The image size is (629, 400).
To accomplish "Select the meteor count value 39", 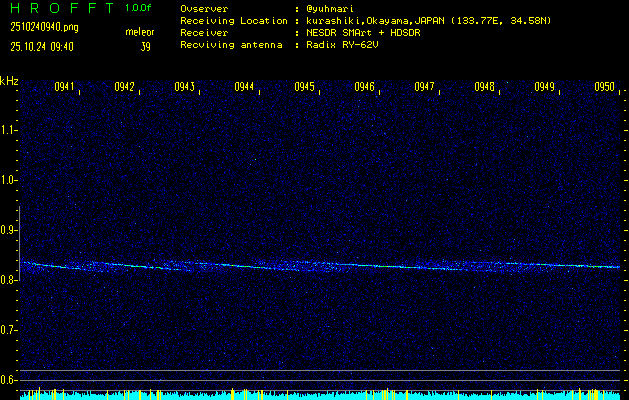I will [x=145, y=46].
